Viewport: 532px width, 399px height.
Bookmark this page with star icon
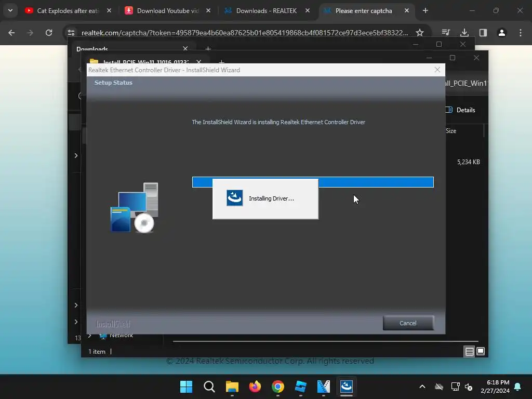420,33
